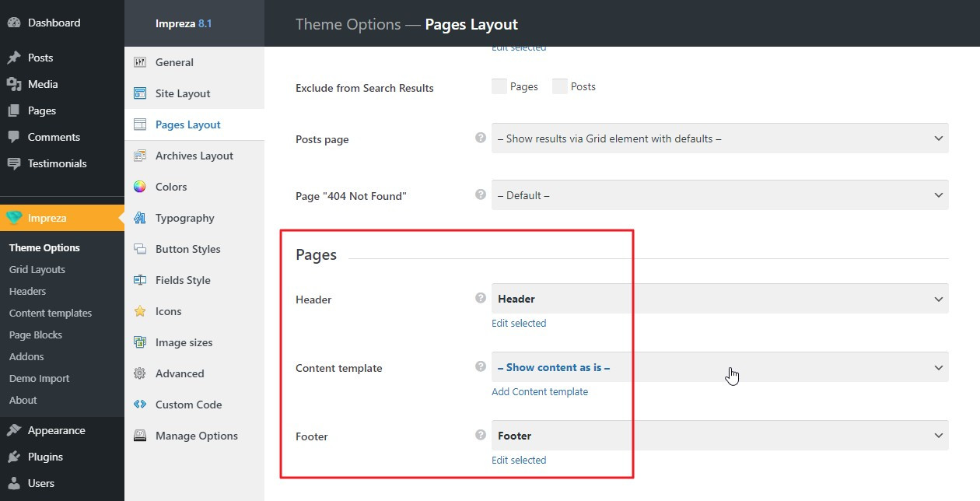Click the Custom Code brackets icon
Image resolution: width=980 pixels, height=501 pixels.
click(x=140, y=405)
